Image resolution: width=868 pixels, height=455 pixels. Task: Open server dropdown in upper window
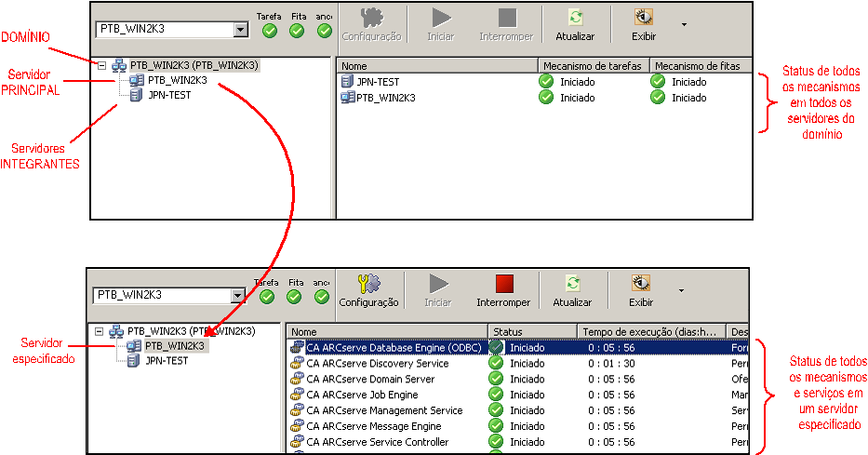[240, 30]
